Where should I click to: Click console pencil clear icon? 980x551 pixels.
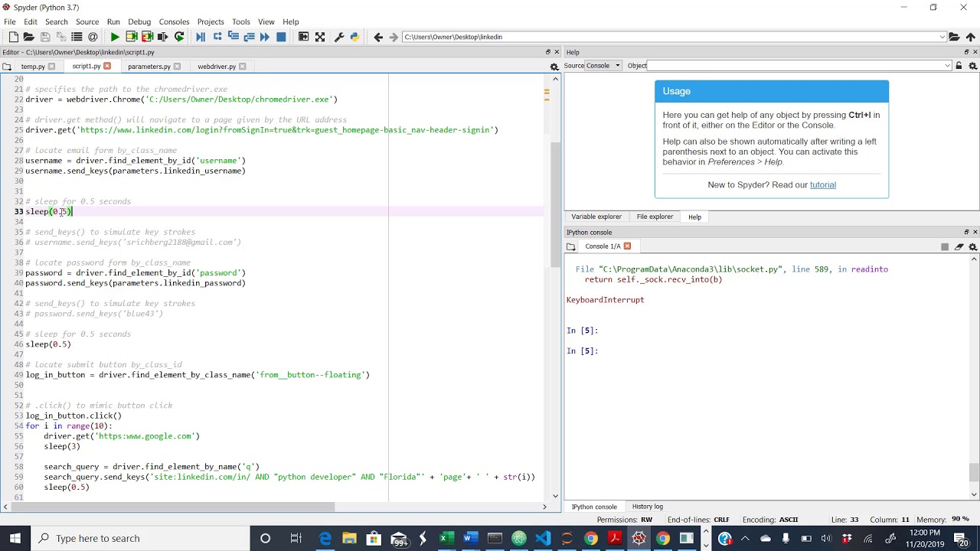(x=959, y=246)
